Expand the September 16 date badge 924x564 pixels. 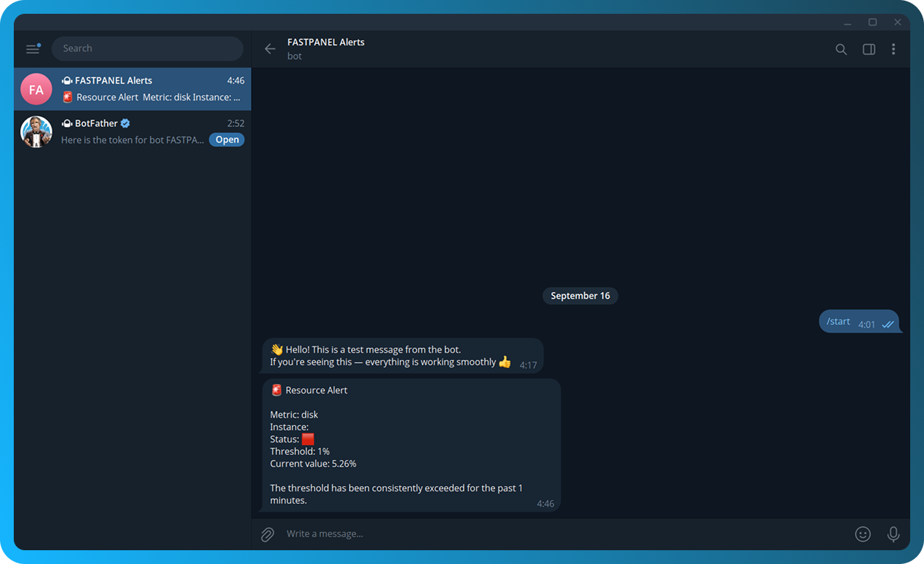click(580, 295)
